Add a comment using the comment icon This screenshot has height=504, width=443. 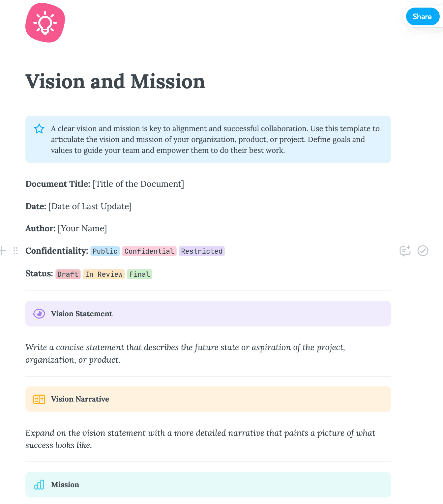point(405,251)
